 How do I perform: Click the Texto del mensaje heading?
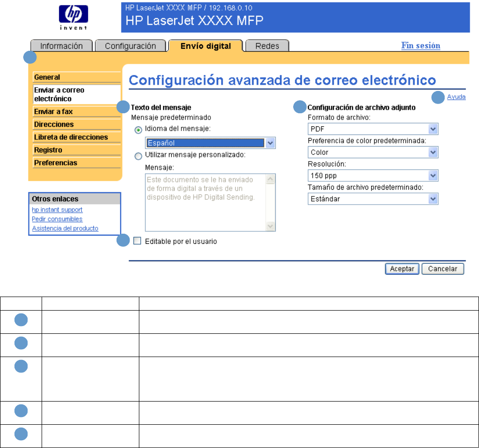click(x=161, y=107)
